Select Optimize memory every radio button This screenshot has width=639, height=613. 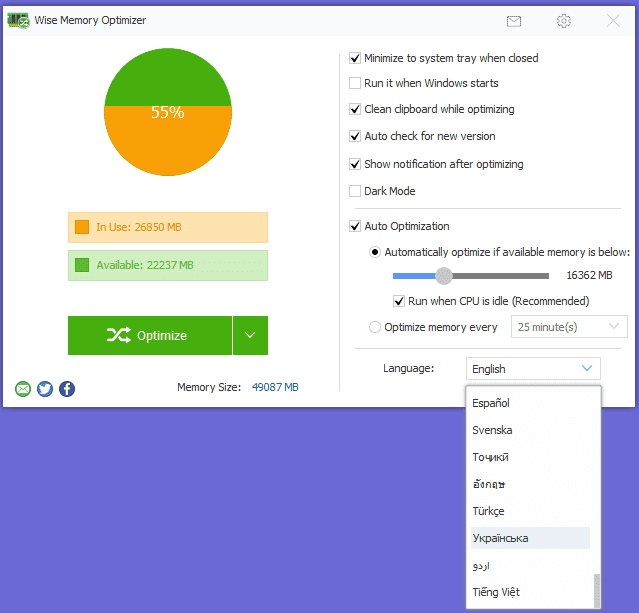coord(375,327)
